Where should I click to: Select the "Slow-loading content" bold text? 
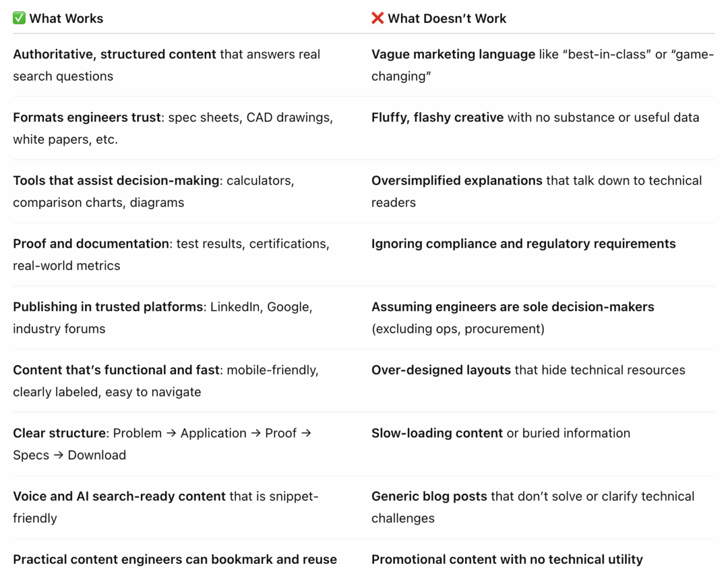pyautogui.click(x=437, y=433)
